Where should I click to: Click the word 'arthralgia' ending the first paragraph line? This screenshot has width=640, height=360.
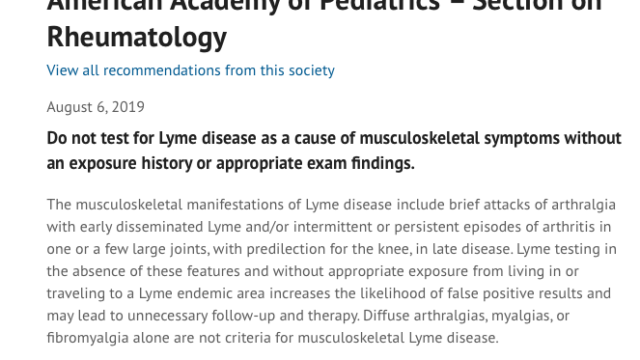tap(584, 205)
